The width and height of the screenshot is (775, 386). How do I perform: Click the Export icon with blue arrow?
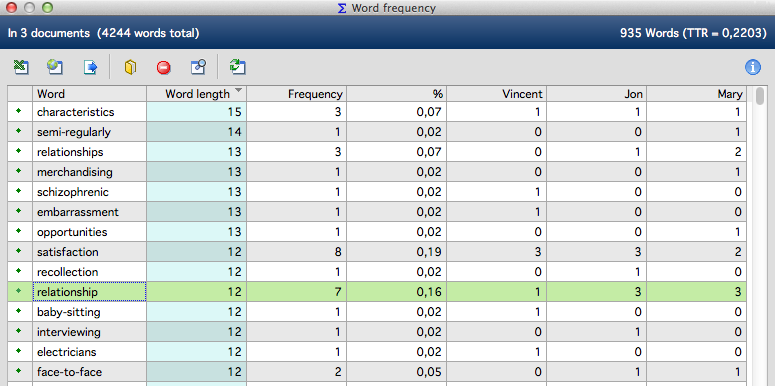coord(90,67)
